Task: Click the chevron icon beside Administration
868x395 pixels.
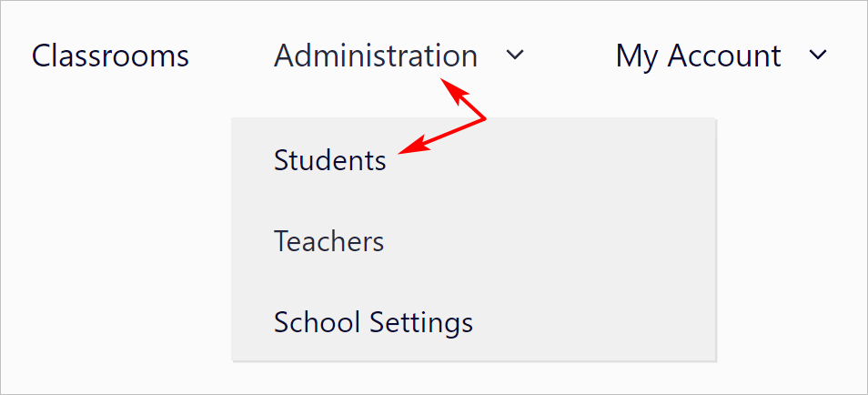Action: (515, 55)
